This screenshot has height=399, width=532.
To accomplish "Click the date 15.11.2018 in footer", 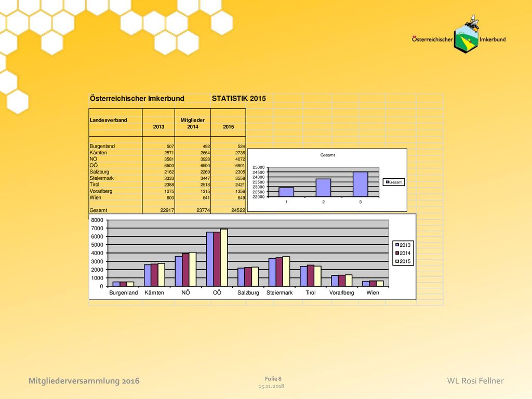I will [x=271, y=386].
